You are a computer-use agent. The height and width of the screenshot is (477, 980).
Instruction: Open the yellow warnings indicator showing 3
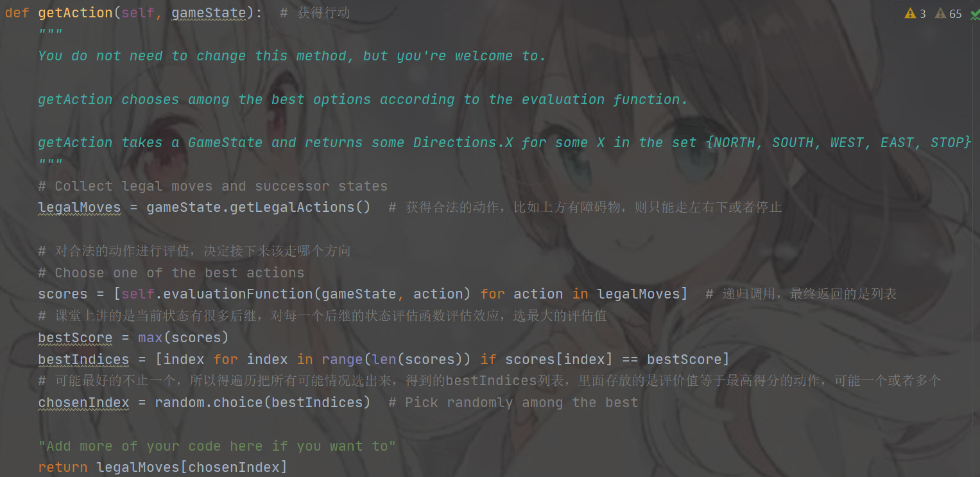(915, 13)
